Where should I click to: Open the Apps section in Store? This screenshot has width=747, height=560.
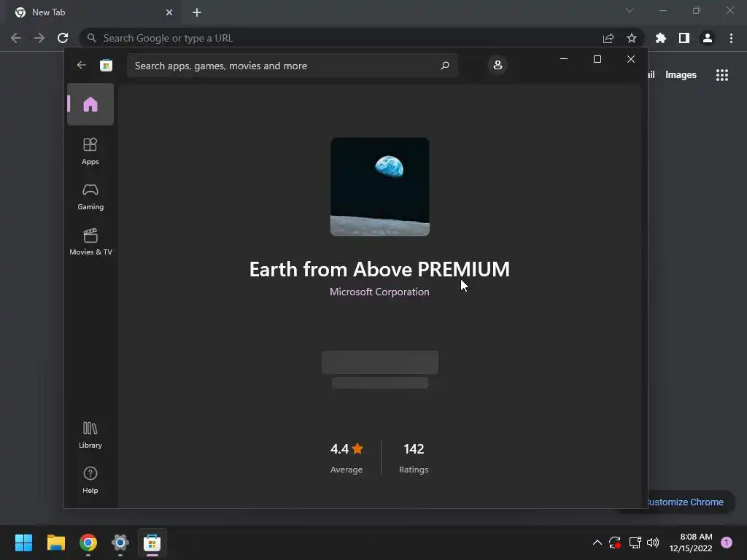click(90, 152)
